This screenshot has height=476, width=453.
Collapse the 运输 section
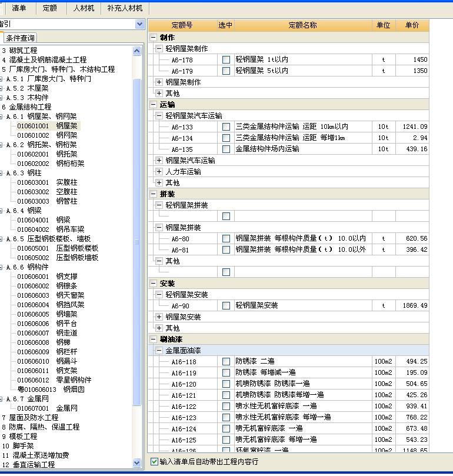click(x=154, y=105)
